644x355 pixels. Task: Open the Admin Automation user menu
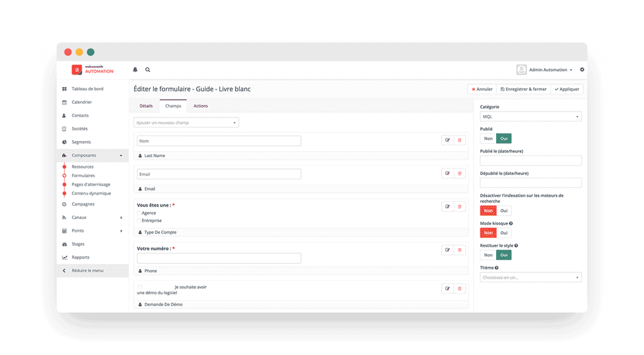tap(545, 70)
